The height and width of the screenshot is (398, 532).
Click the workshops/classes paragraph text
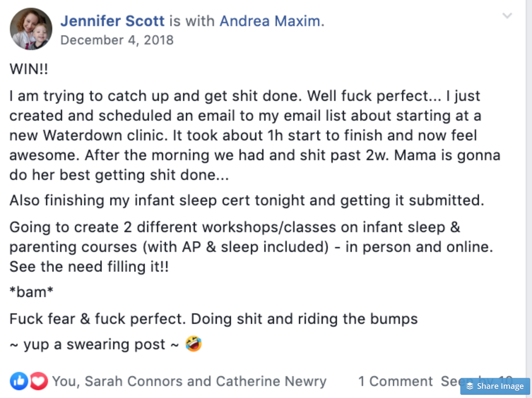click(x=247, y=247)
